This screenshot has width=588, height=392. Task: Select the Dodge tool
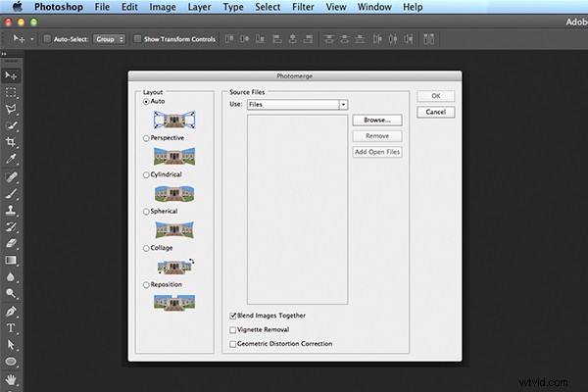pos(11,293)
